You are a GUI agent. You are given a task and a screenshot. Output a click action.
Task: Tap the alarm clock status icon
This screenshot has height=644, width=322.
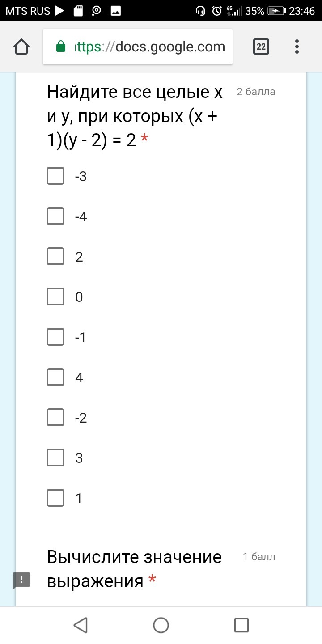217,11
